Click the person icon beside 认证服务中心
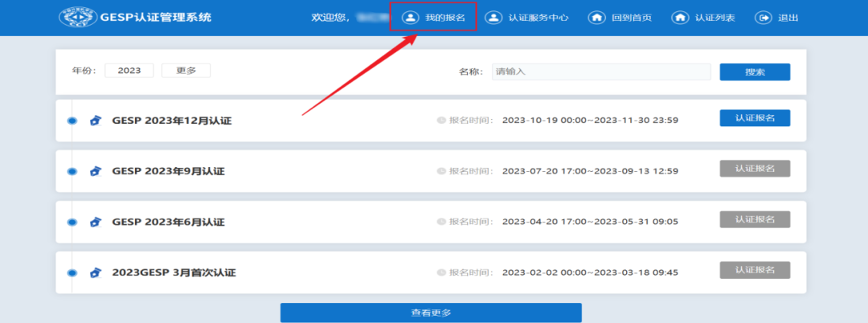The width and height of the screenshot is (868, 323). point(493,18)
